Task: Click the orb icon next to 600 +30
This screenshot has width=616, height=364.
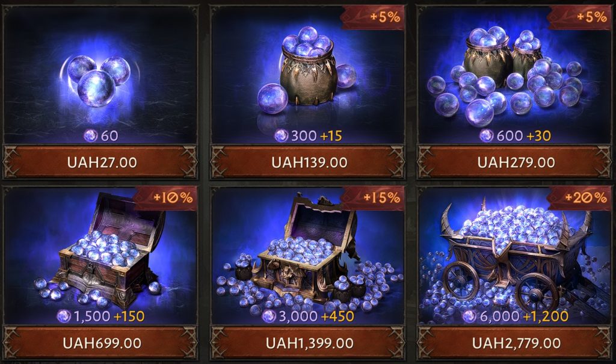Action: (x=486, y=136)
